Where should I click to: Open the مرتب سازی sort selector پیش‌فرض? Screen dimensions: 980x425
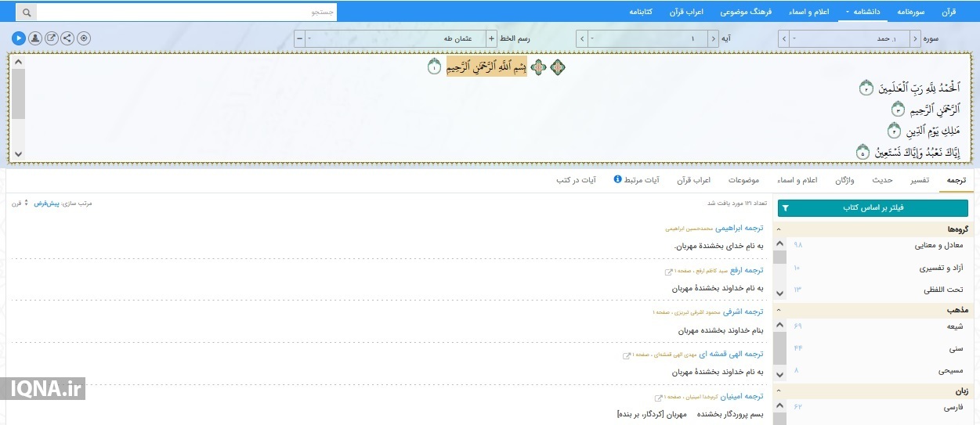point(47,203)
